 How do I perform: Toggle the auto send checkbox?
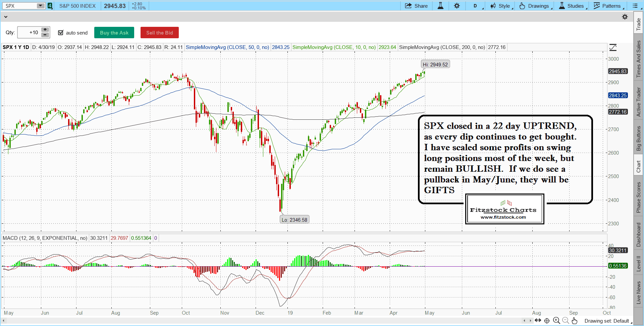(61, 33)
